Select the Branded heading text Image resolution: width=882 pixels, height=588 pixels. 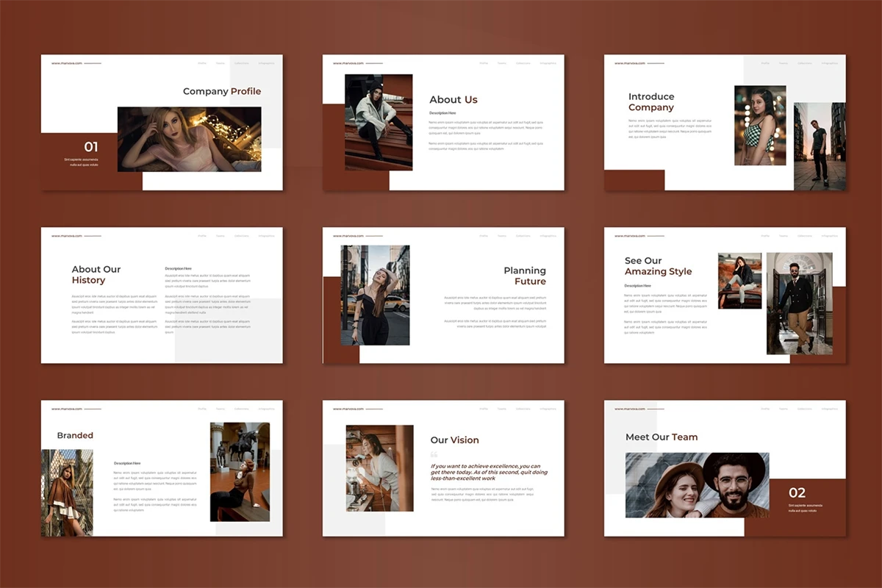click(75, 435)
